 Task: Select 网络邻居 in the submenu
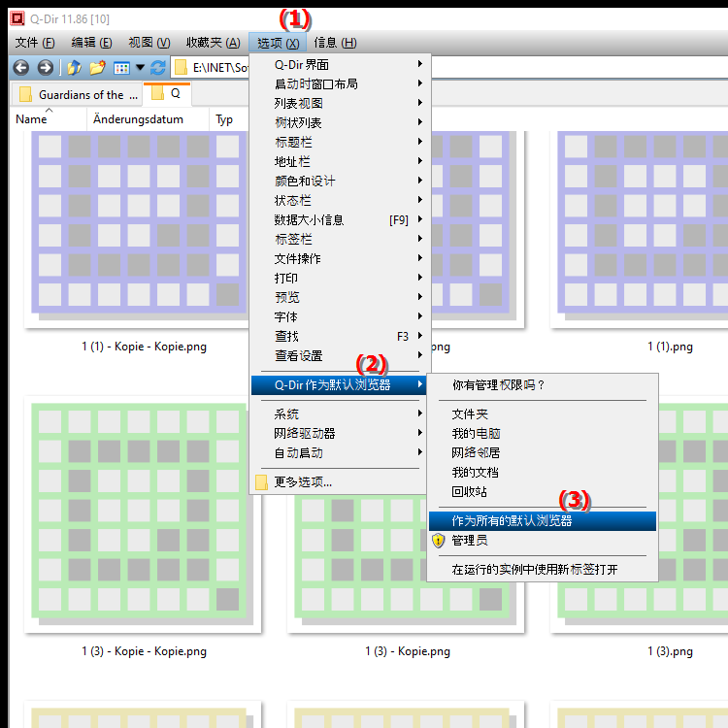pos(543,452)
